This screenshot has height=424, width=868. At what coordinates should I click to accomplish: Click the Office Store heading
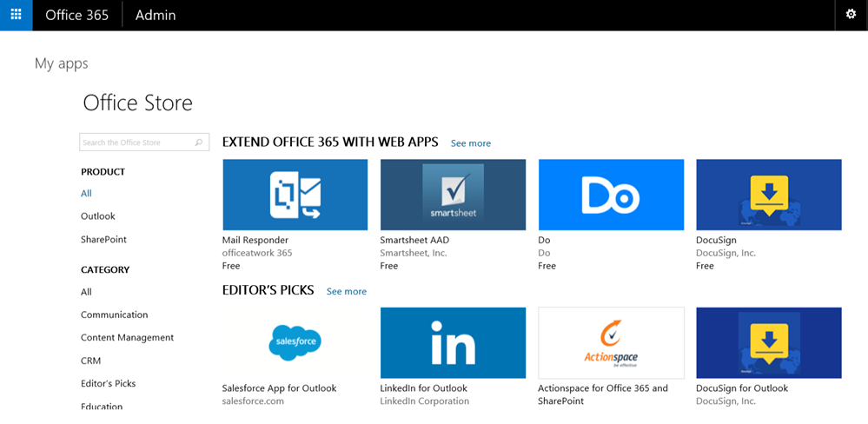coord(138,103)
